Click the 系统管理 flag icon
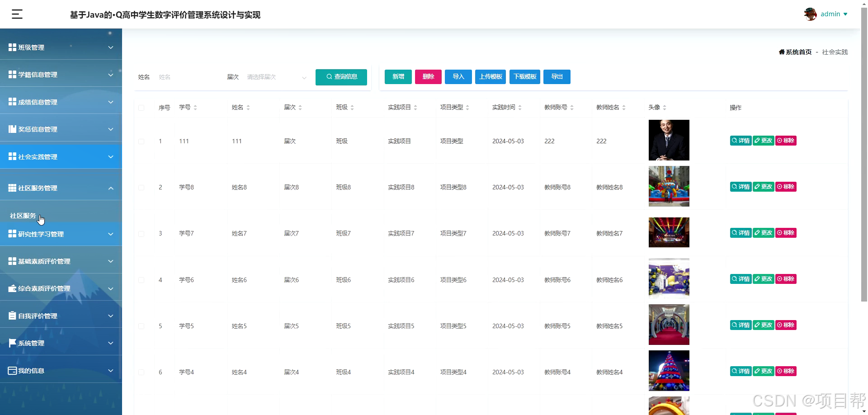Viewport: 868px width, 415px height. coord(12,343)
